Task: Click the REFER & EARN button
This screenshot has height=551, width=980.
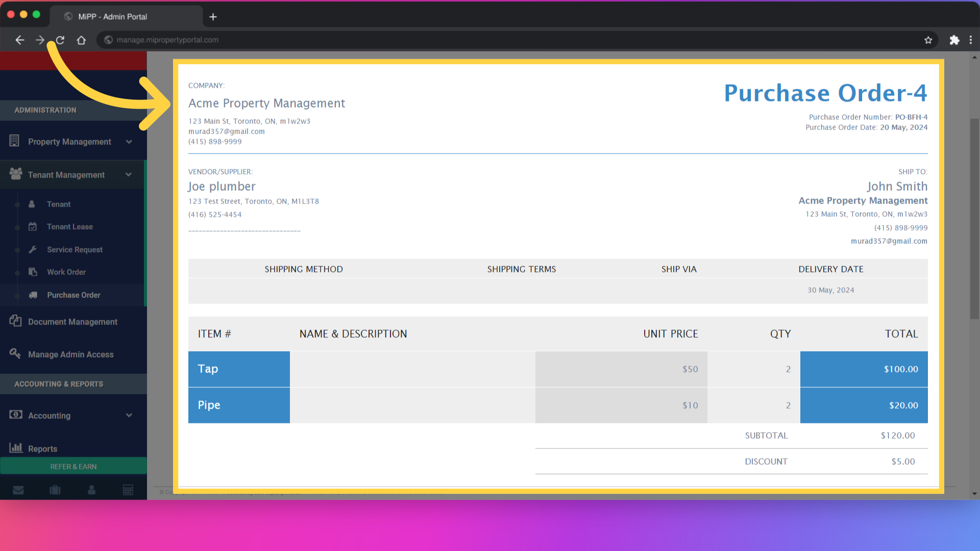Action: coord(73,466)
